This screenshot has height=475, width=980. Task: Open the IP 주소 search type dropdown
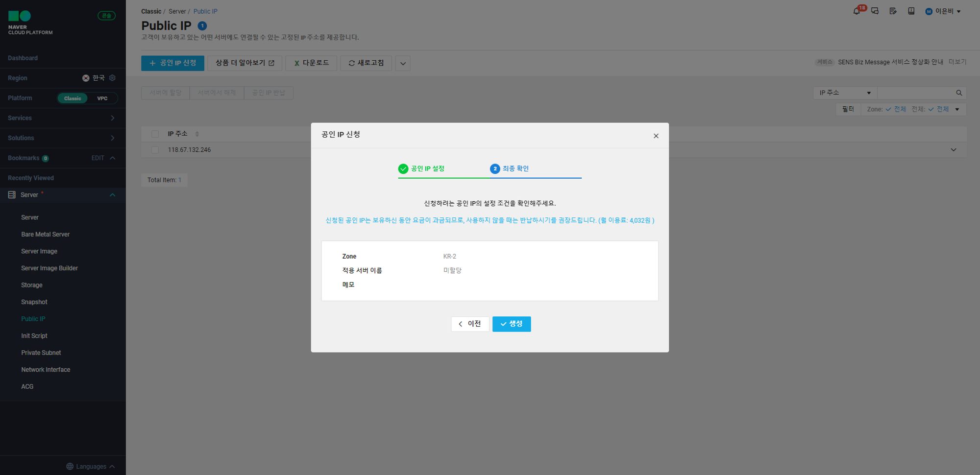845,93
